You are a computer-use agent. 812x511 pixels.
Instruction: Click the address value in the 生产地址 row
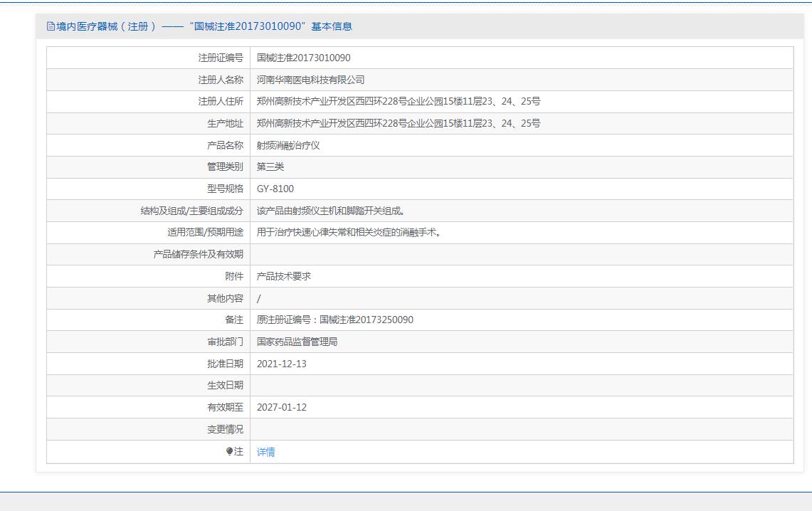(398, 123)
